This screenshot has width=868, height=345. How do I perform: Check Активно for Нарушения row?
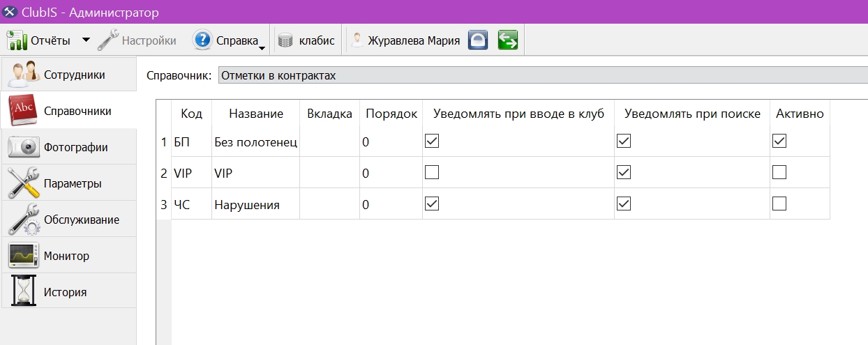click(779, 204)
